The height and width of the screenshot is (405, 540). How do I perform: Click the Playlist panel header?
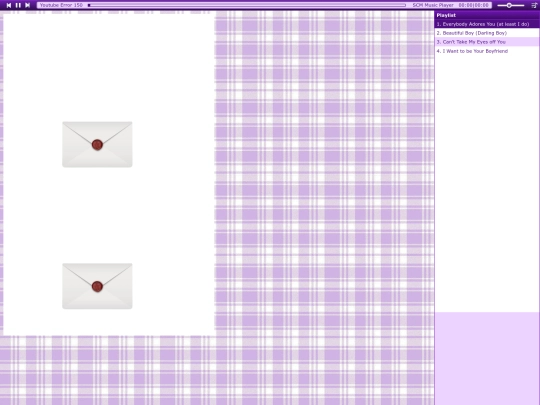(487, 15)
